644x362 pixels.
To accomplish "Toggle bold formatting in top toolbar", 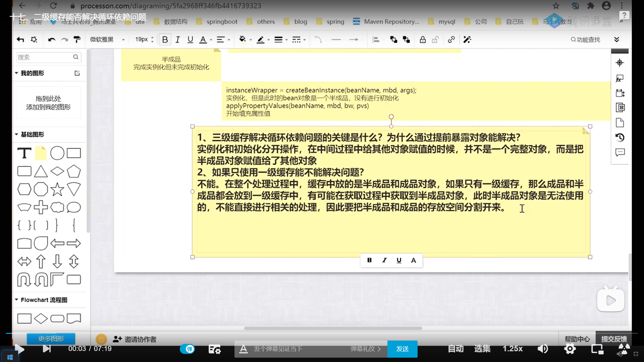I will pyautogui.click(x=165, y=40).
